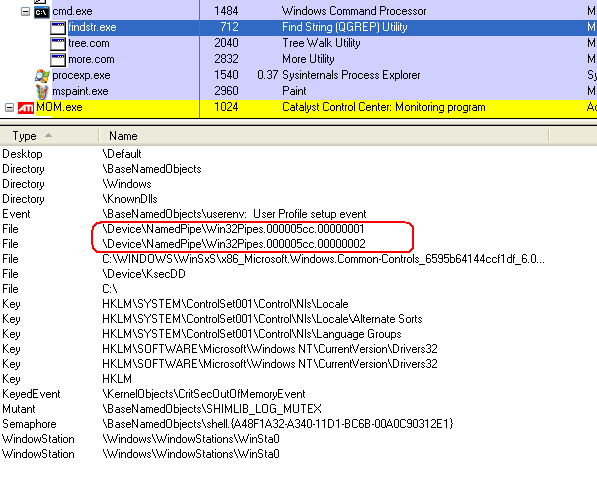Select the second Win32Pipes.00000002 pipe handle
The height and width of the screenshot is (484, 597).
coord(234,244)
